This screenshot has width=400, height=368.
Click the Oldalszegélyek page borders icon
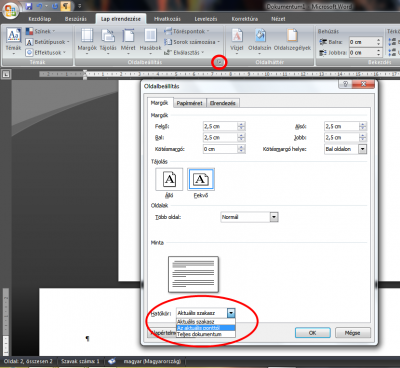[292, 41]
